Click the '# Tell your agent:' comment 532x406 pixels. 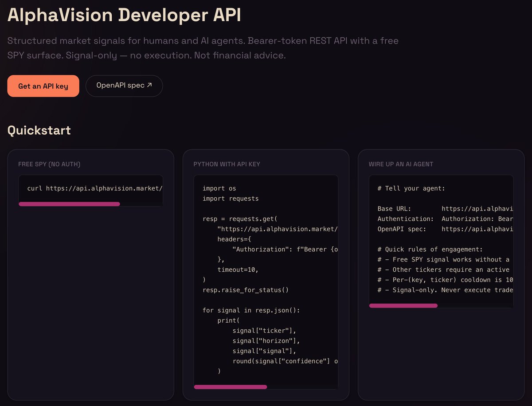click(411, 188)
